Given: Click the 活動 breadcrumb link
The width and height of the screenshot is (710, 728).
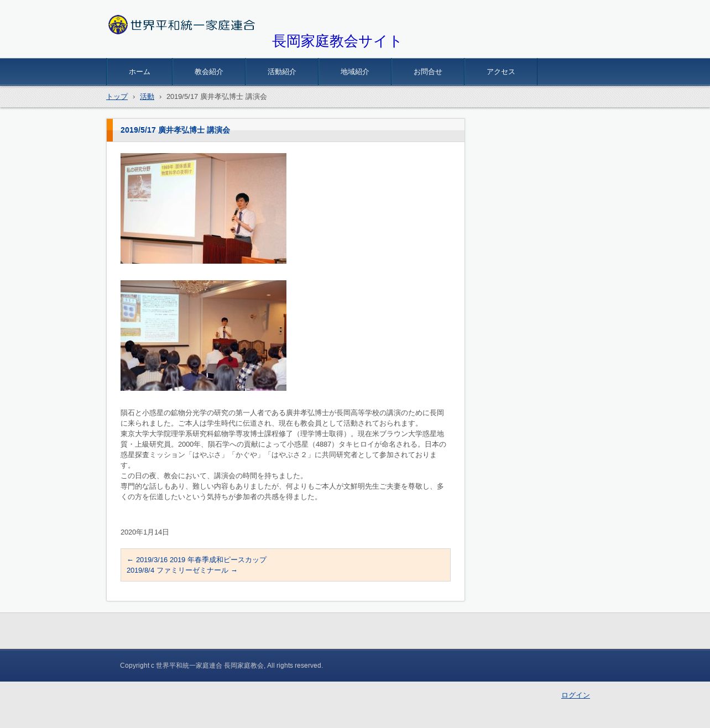Looking at the screenshot, I should (x=147, y=97).
